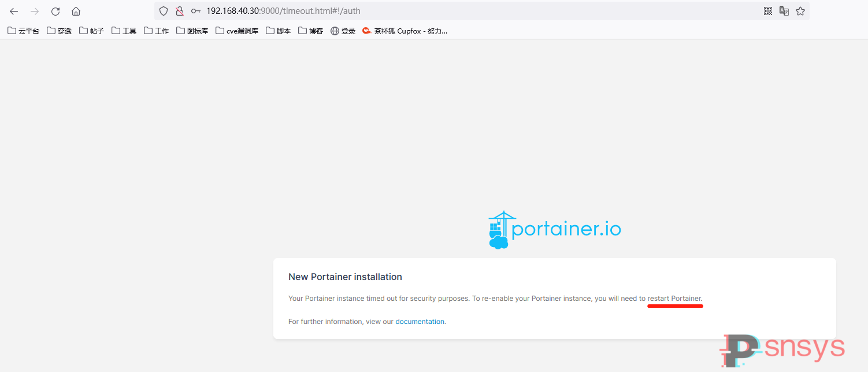This screenshot has width=868, height=372.
Task: Expand the 云平台 bookmarks folder
Action: [x=23, y=31]
